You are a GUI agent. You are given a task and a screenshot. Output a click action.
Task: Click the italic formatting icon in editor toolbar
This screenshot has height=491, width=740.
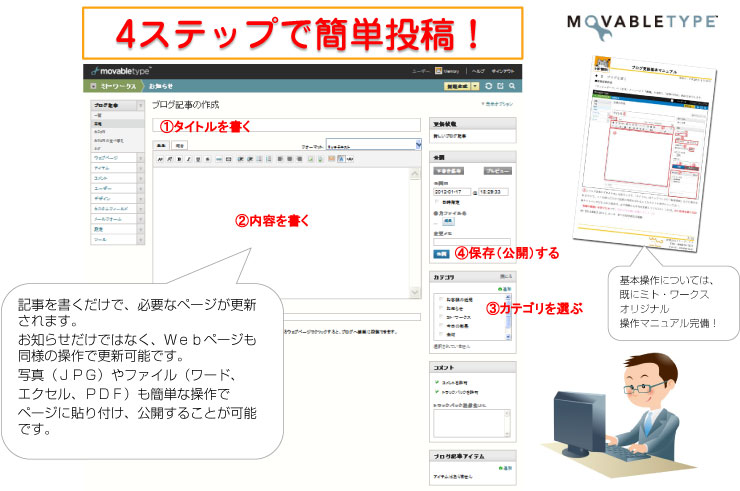(189, 159)
